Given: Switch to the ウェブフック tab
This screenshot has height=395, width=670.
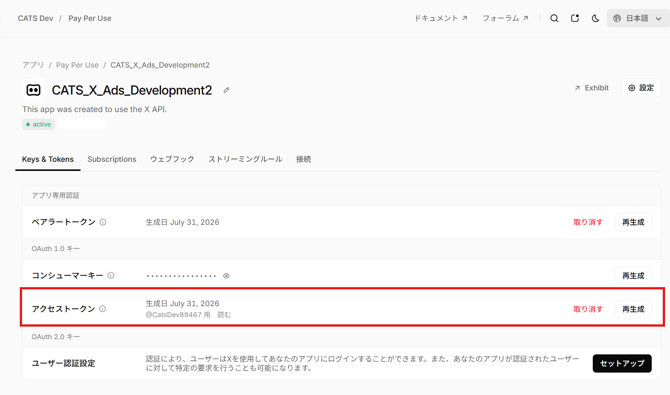Looking at the screenshot, I should pos(172,159).
